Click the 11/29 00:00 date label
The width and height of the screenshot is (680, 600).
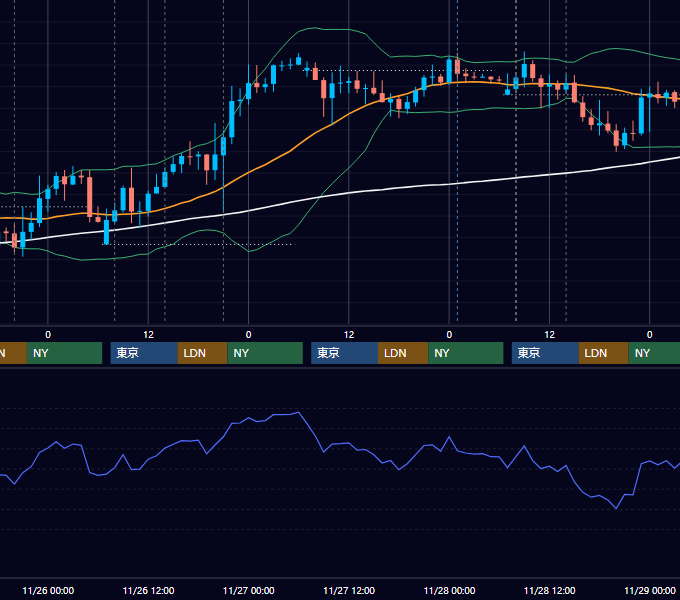(650, 590)
